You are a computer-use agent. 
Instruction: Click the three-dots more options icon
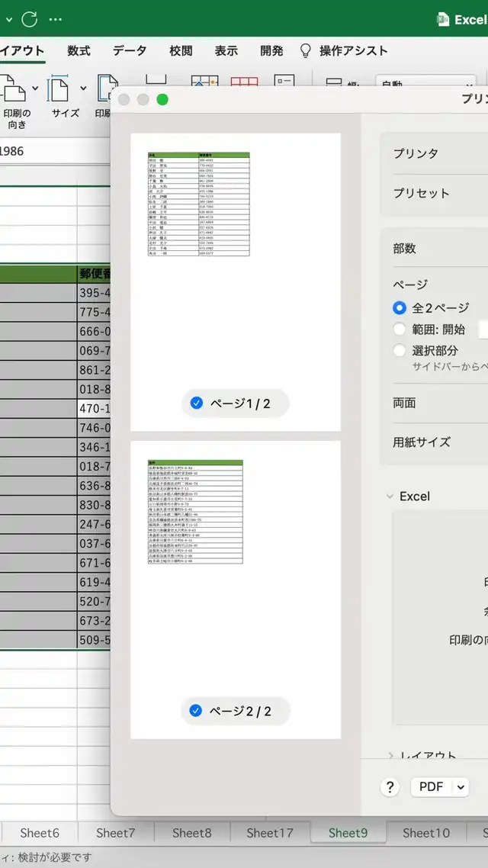point(55,18)
